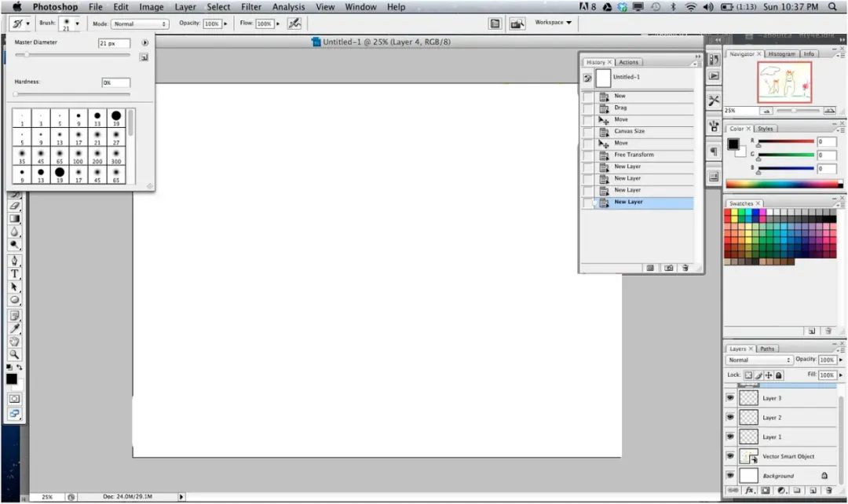848x504 pixels.
Task: Delete layer using Layers panel trash icon
Action: tap(828, 491)
